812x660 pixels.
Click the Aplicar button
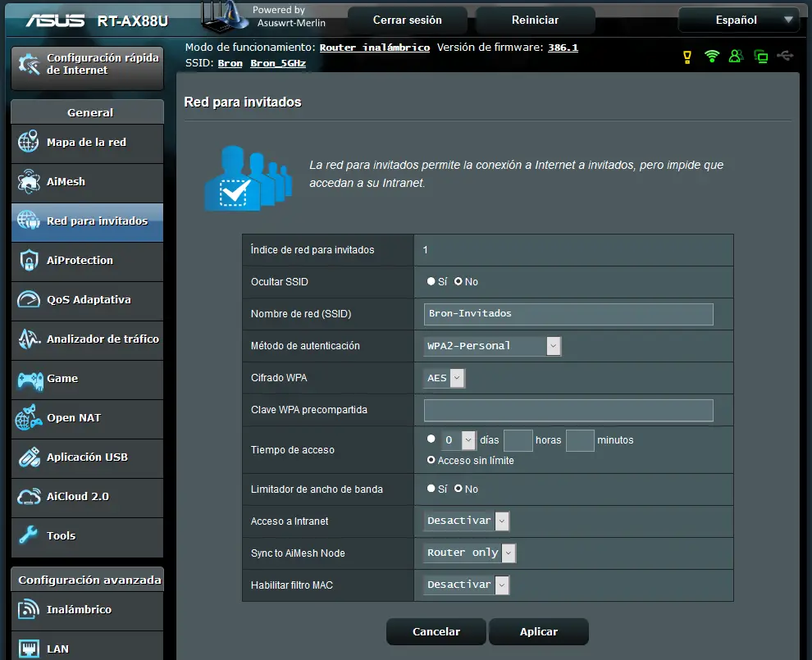pyautogui.click(x=539, y=631)
